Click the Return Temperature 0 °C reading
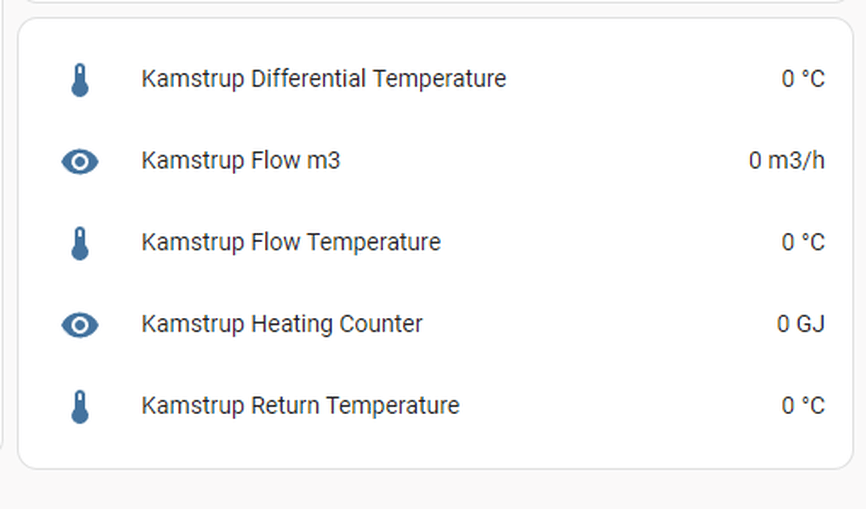866x509 pixels. tap(803, 406)
